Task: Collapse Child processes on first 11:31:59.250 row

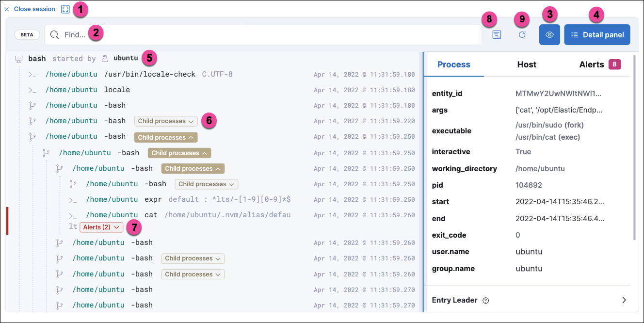Action: tap(165, 137)
